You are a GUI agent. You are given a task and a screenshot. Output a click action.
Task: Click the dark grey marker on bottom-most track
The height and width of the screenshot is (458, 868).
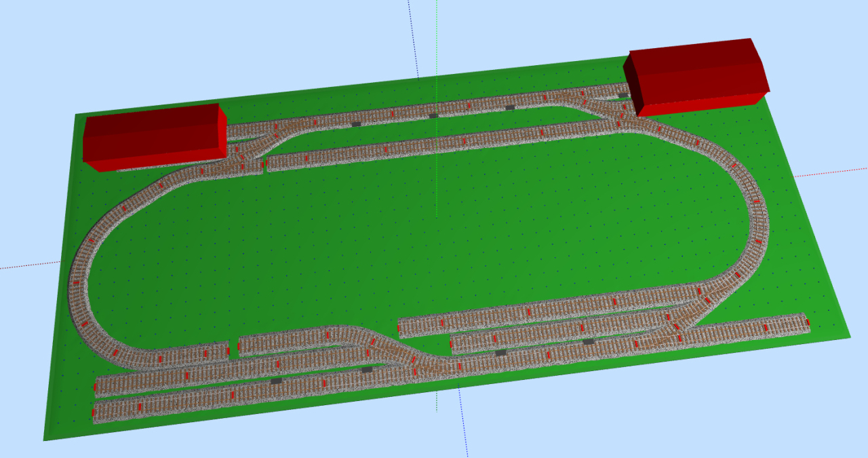tap(276, 381)
